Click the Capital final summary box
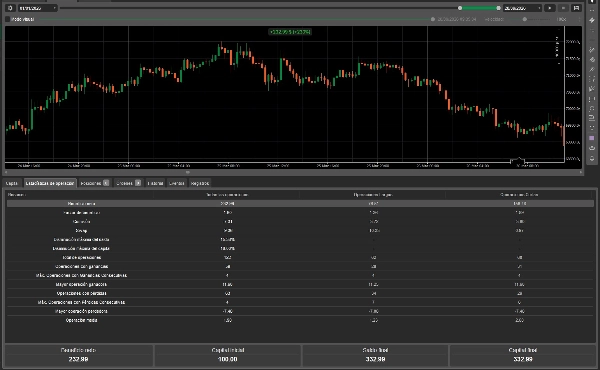This screenshot has height=370, width=600. pos(522,355)
